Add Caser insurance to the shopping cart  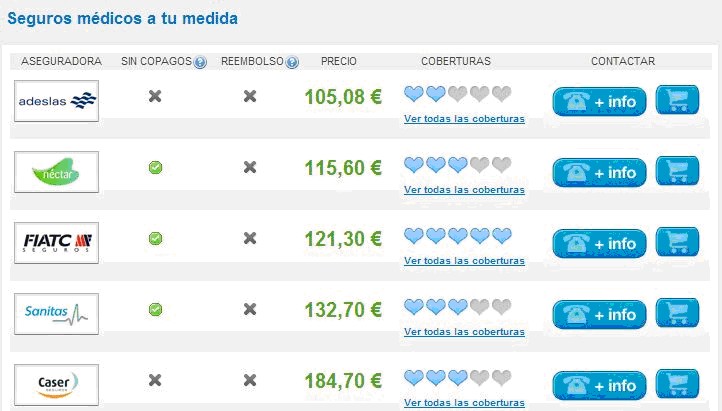click(x=677, y=385)
